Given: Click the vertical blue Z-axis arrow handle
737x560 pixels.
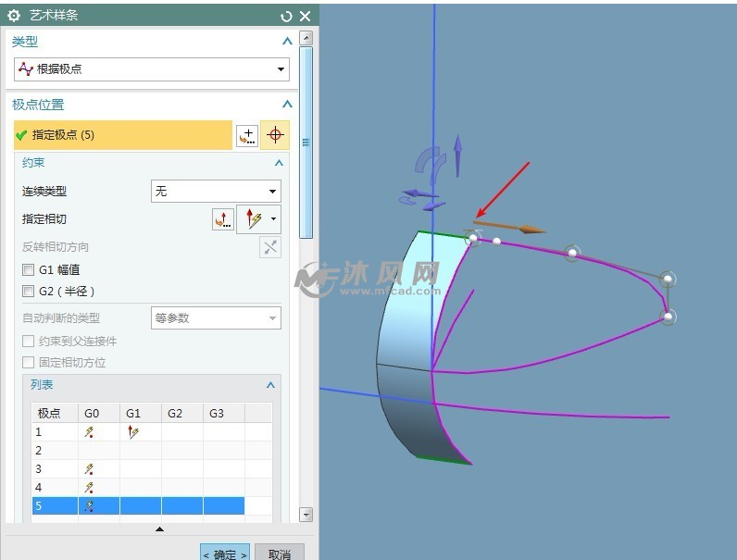Looking at the screenshot, I should pyautogui.click(x=457, y=156).
